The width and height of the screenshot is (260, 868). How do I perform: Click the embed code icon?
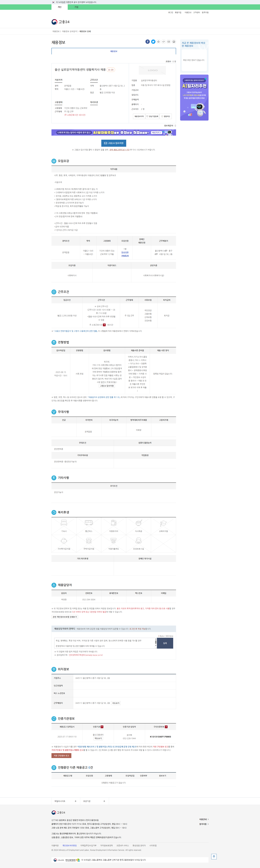tap(163, 42)
